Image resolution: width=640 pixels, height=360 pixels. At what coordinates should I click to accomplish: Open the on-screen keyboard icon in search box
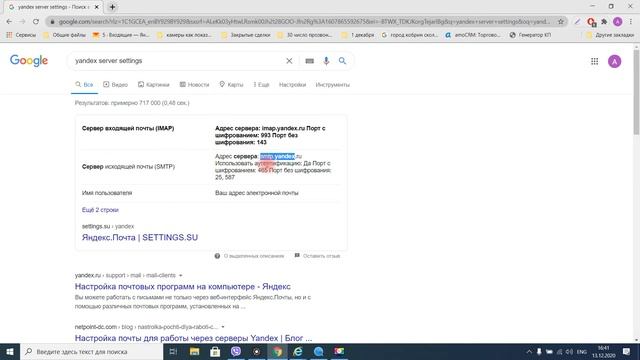click(310, 61)
